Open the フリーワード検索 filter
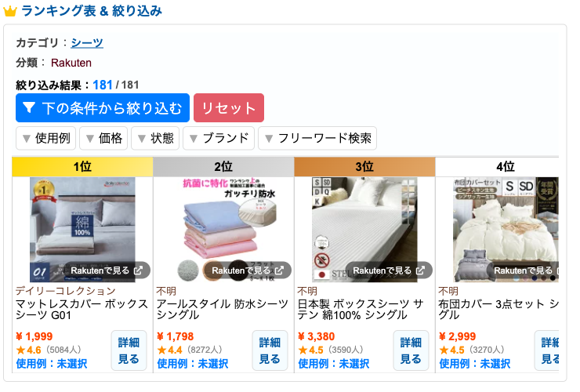The image size is (580, 392). (317, 139)
